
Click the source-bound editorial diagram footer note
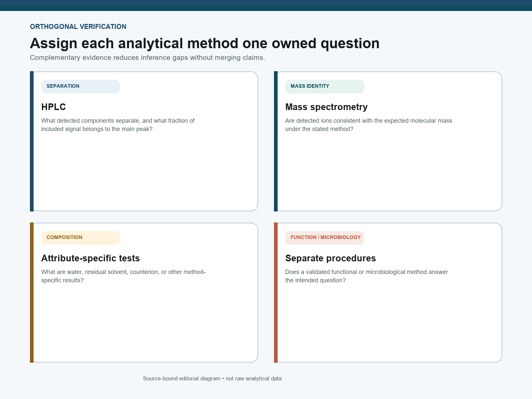(x=212, y=378)
